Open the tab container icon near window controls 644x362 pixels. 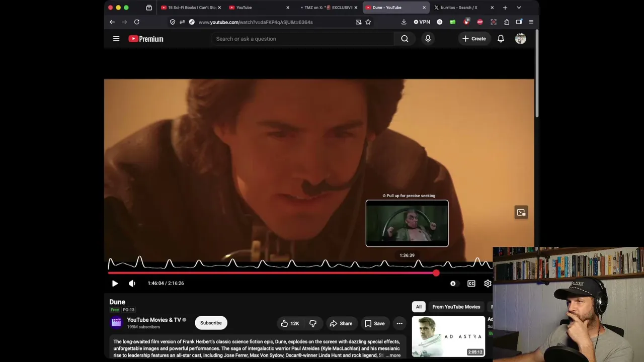[149, 8]
